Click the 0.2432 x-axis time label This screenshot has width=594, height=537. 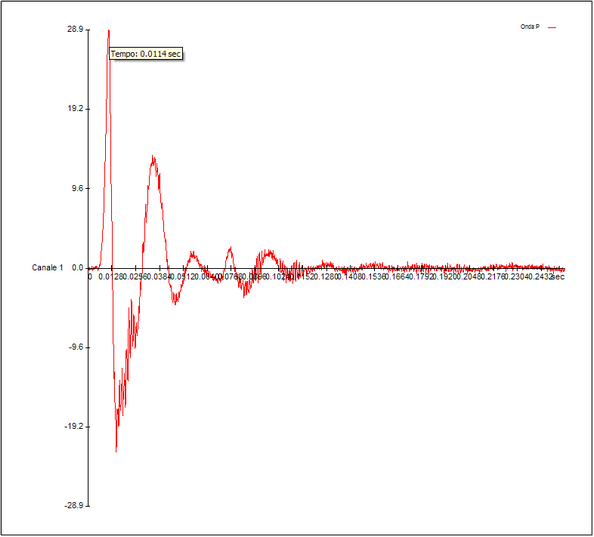(540, 277)
